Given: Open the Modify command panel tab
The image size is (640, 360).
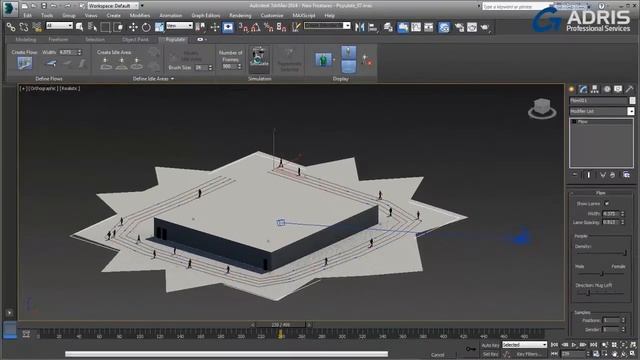Looking at the screenshot, I should (583, 89).
